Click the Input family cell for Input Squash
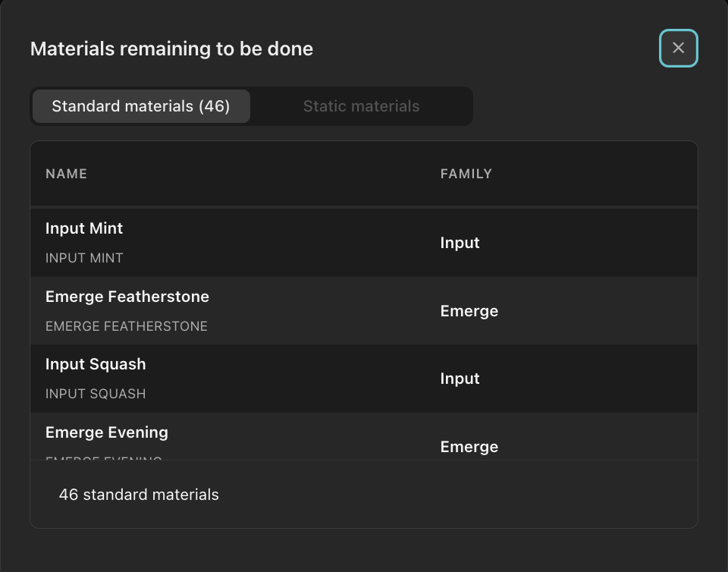 (x=460, y=379)
